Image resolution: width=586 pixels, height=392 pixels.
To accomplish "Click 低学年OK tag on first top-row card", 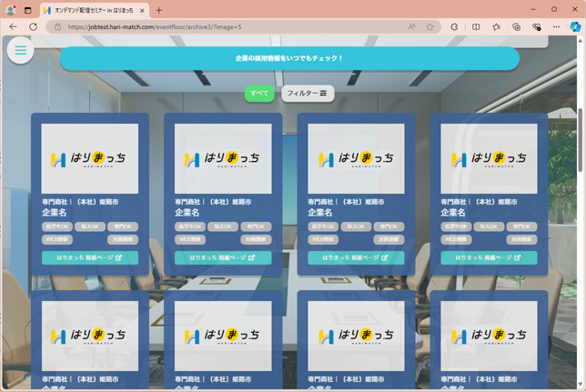I will [x=57, y=226].
